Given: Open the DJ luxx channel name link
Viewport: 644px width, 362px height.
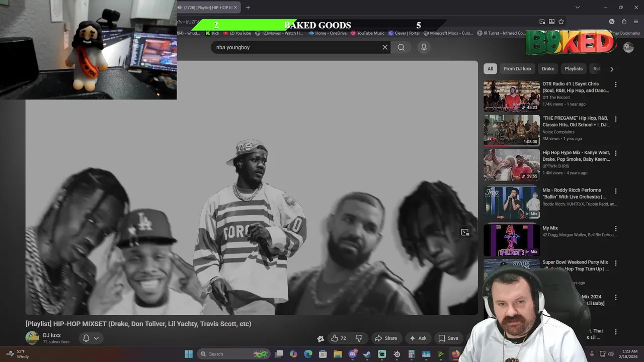Looking at the screenshot, I should pyautogui.click(x=52, y=335).
